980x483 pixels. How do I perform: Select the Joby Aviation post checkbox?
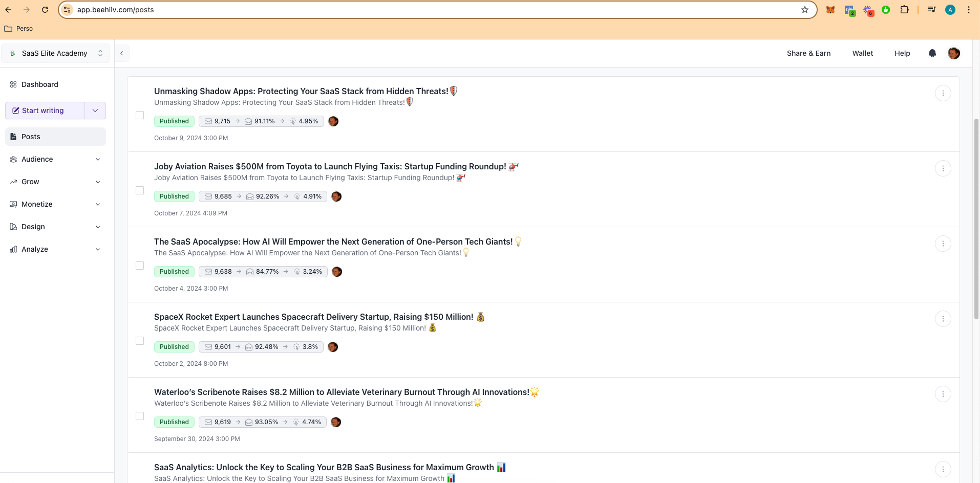tap(140, 190)
